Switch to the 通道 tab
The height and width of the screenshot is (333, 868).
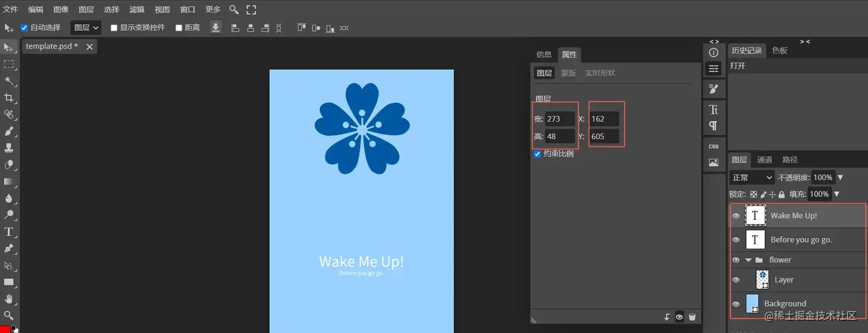pos(764,160)
